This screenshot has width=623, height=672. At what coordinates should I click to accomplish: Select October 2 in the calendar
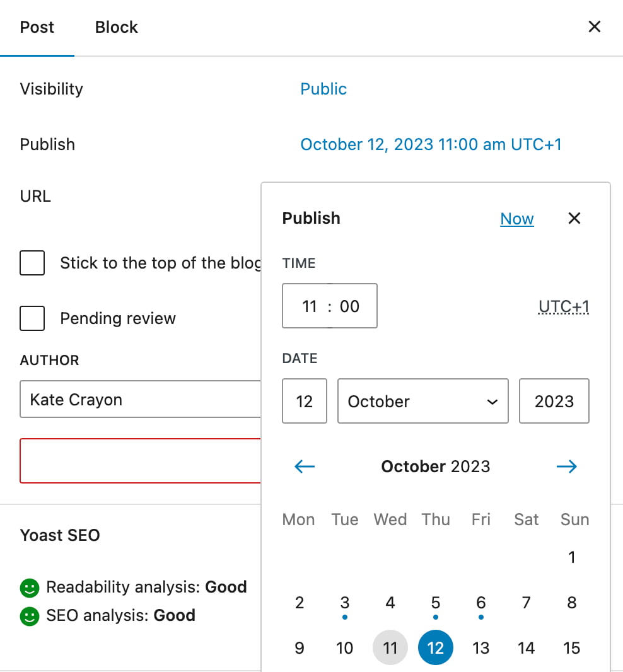(300, 603)
